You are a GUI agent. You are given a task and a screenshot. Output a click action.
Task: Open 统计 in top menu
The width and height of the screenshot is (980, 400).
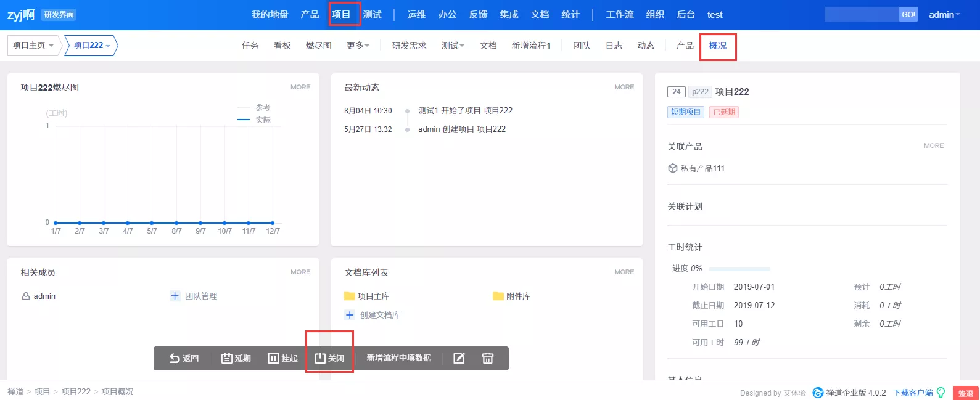570,15
